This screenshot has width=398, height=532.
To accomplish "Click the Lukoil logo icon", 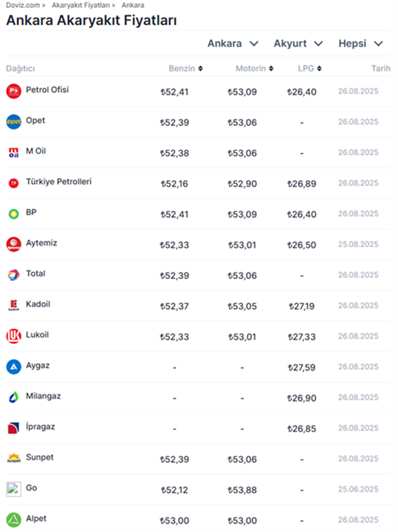I will [14, 336].
